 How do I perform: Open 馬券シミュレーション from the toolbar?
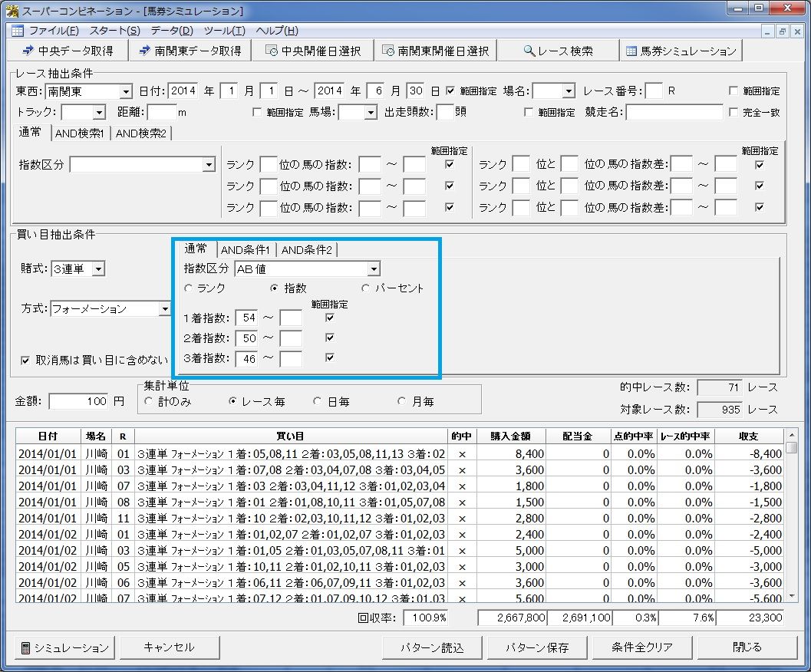(681, 51)
